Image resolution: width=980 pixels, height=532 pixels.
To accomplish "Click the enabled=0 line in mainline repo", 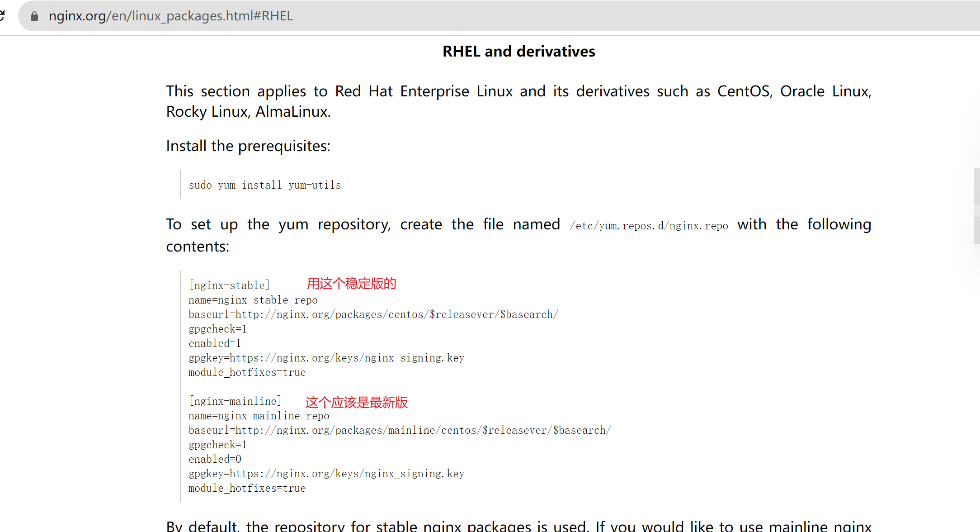I will (x=215, y=459).
